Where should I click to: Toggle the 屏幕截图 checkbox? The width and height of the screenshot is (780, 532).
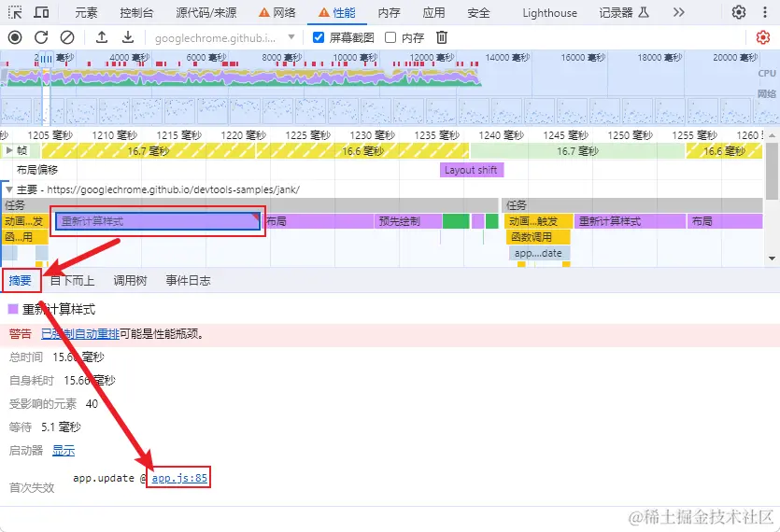pos(319,37)
